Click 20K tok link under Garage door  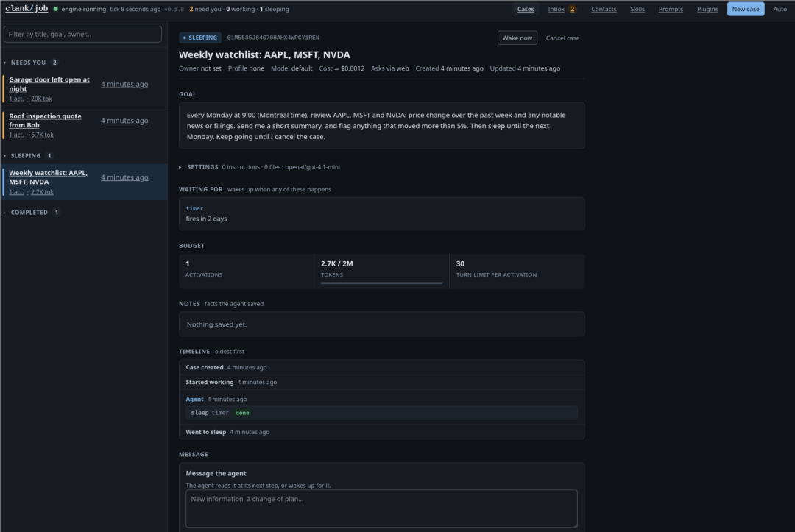click(x=41, y=99)
